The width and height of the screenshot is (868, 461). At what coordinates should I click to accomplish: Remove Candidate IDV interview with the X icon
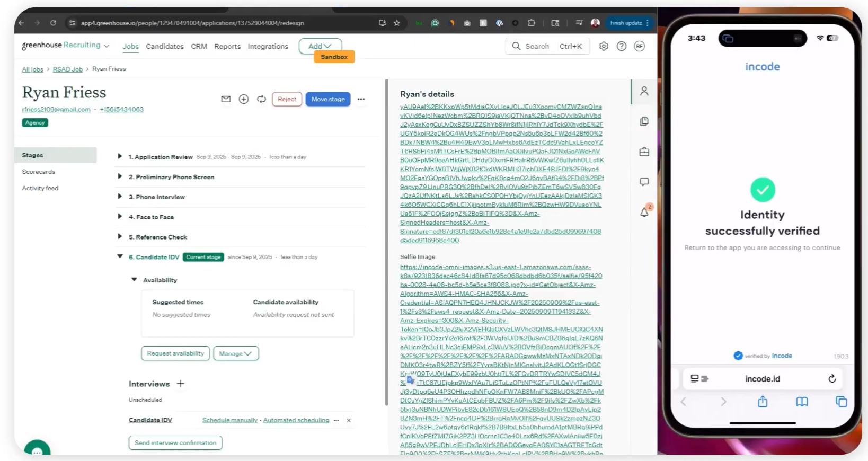point(349,420)
